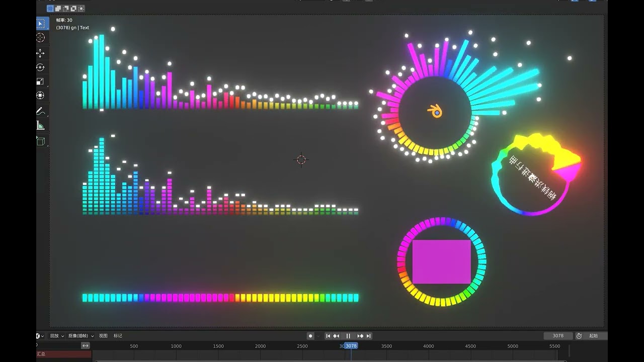Screen dimensions: 644x362
Task: Open the 抠像(插帧) keying dropdown
Action: pyautogui.click(x=81, y=336)
